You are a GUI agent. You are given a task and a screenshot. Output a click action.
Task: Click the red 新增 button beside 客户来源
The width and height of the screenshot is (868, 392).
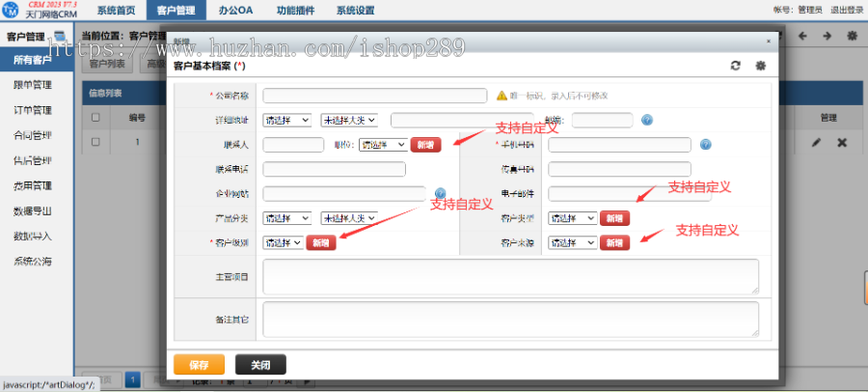coord(614,243)
